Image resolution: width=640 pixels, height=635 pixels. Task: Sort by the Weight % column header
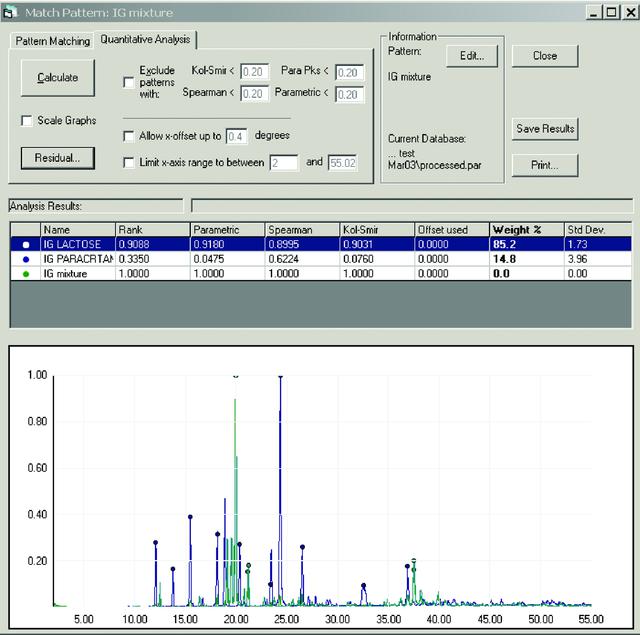[527, 230]
